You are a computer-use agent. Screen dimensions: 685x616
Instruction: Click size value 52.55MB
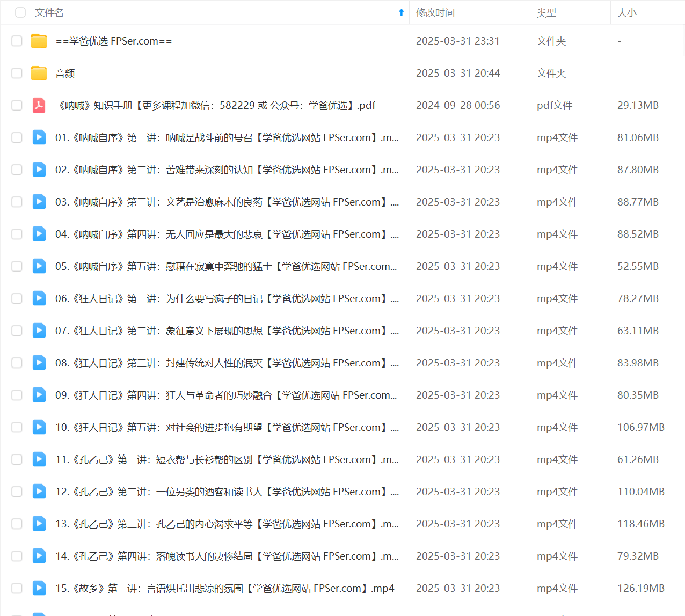pos(638,266)
